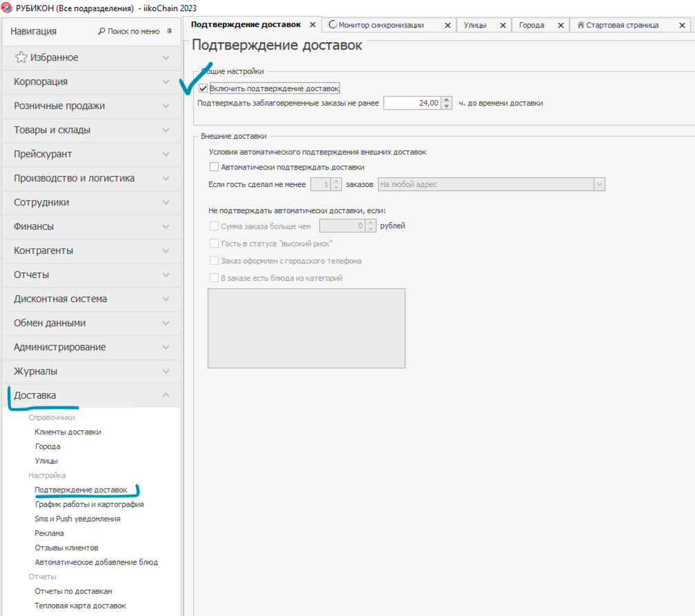Close the Подтверждение доставок tab
Image resolution: width=695 pixels, height=616 pixels.
(312, 25)
